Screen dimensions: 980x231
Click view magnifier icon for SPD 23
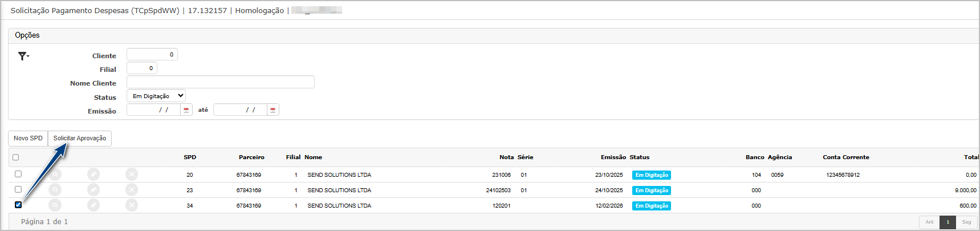coord(55,190)
